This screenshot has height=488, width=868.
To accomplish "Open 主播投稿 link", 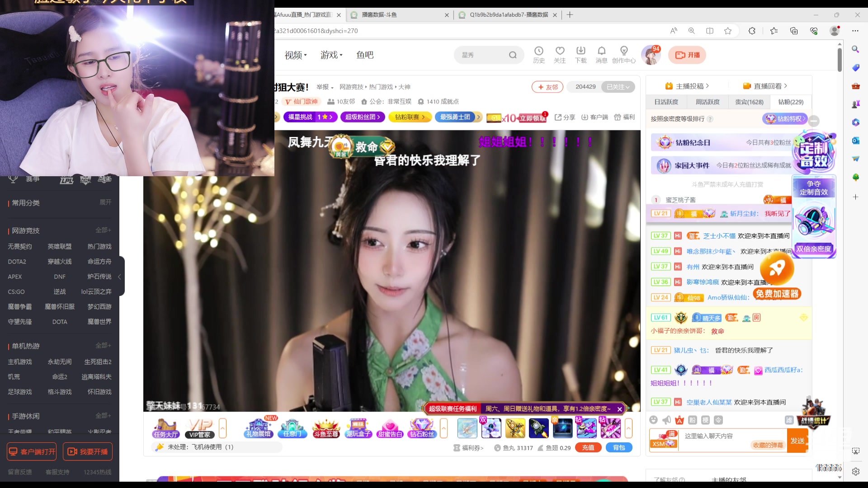I will [687, 86].
